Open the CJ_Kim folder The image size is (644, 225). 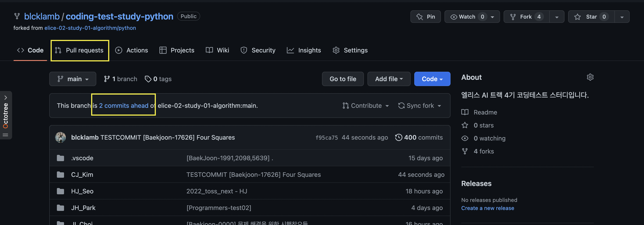[x=82, y=174]
